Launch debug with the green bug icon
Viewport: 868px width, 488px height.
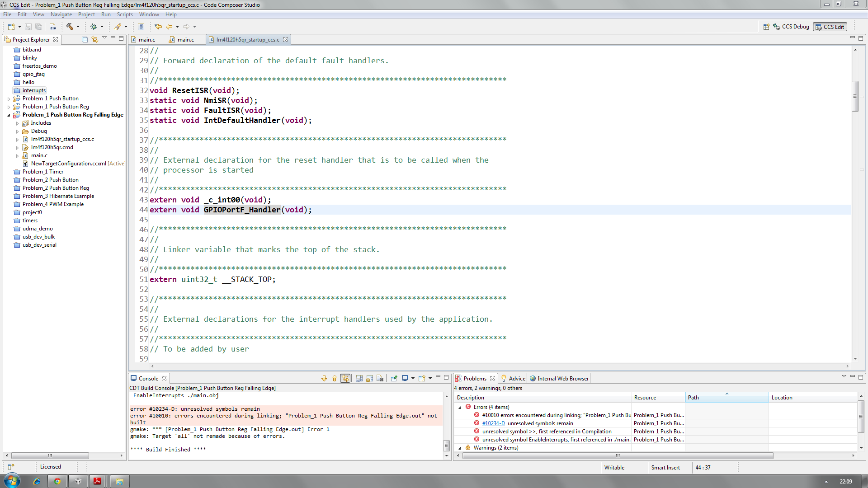(x=94, y=27)
